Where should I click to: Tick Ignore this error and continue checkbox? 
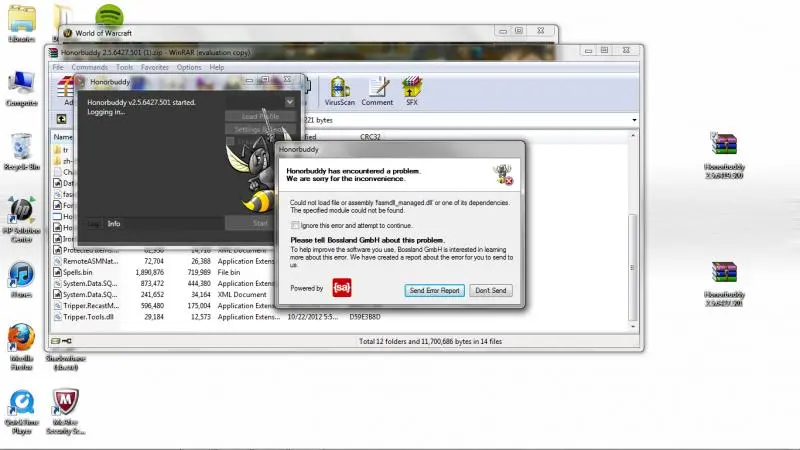pos(295,225)
